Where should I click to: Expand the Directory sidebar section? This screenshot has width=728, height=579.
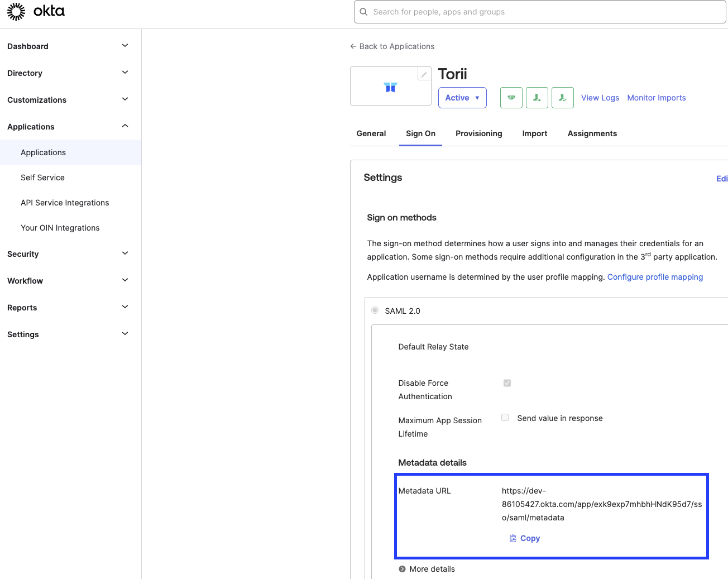point(125,73)
